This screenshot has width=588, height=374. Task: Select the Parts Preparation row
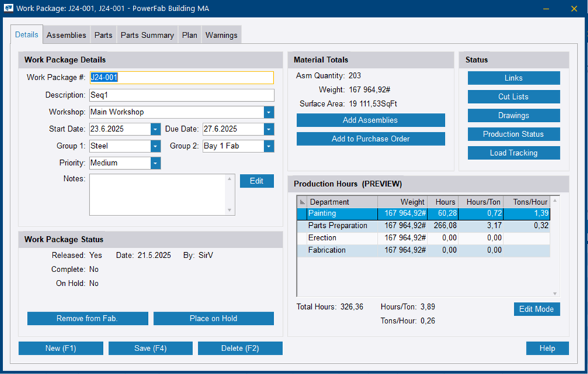(338, 226)
